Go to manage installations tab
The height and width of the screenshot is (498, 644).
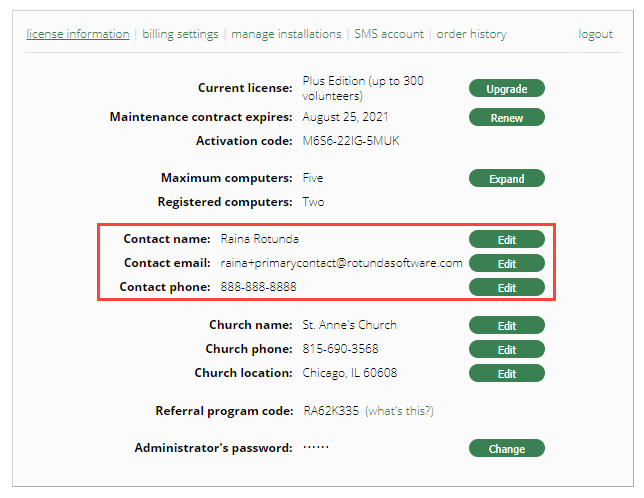coord(286,34)
